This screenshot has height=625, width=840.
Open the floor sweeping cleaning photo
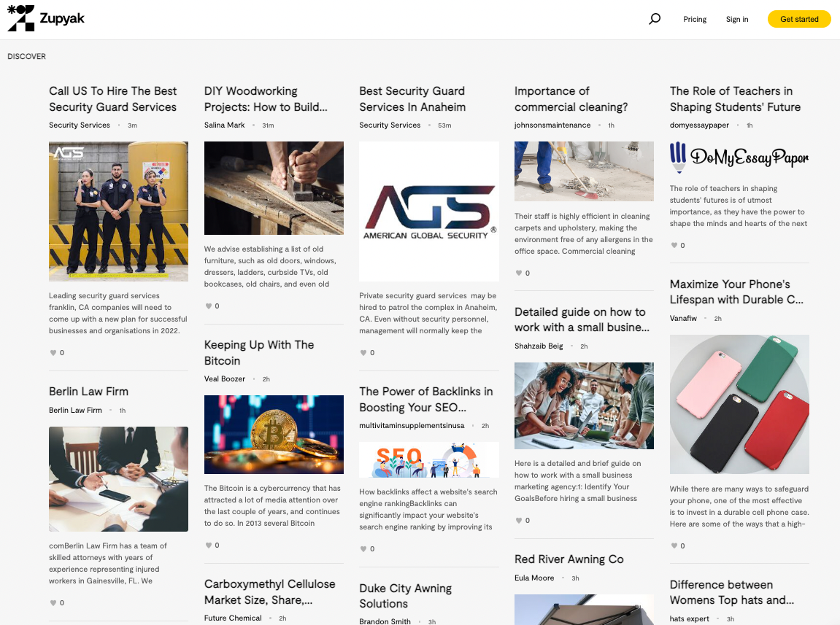pyautogui.click(x=584, y=171)
